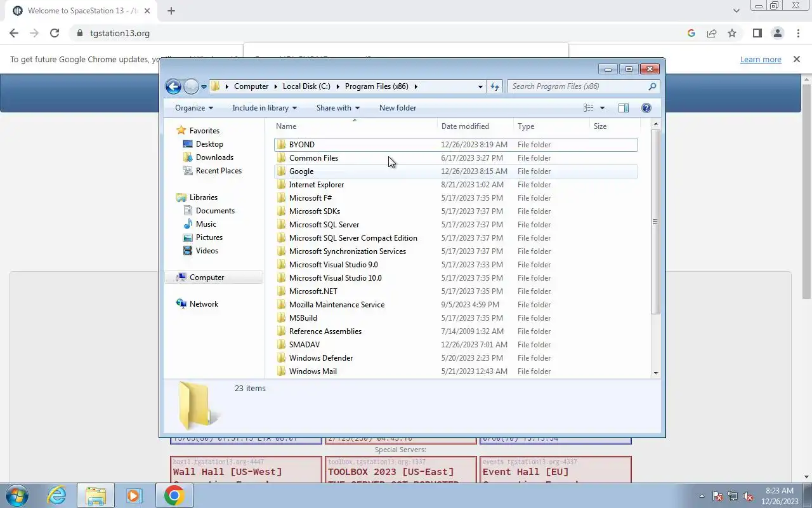Click Local Disk (C:) in the address breadcrumb
Viewport: 812px width, 508px height.
[306, 86]
